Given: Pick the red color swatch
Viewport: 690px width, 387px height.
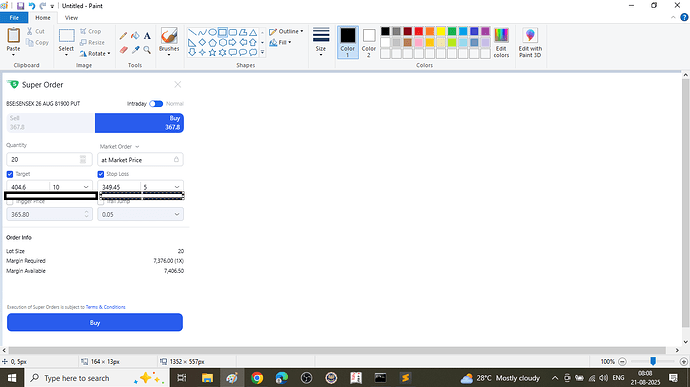Looking at the screenshot, I should coord(418,31).
